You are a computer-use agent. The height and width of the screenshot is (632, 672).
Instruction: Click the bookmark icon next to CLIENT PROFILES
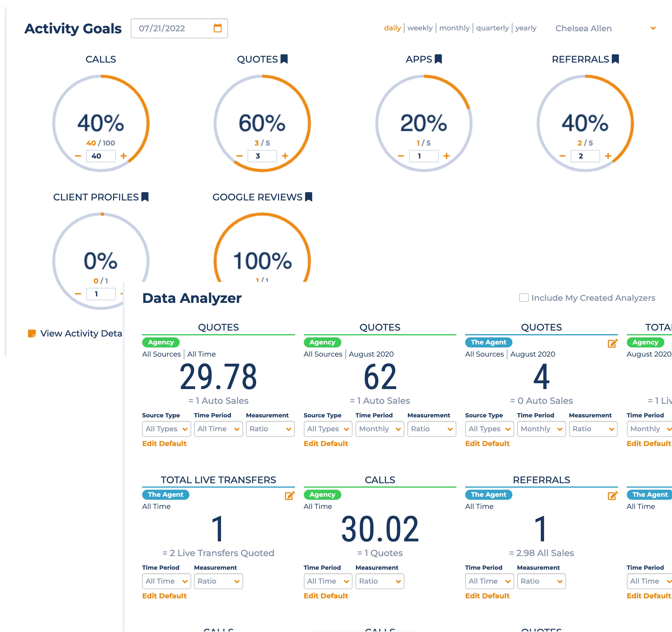pos(145,197)
